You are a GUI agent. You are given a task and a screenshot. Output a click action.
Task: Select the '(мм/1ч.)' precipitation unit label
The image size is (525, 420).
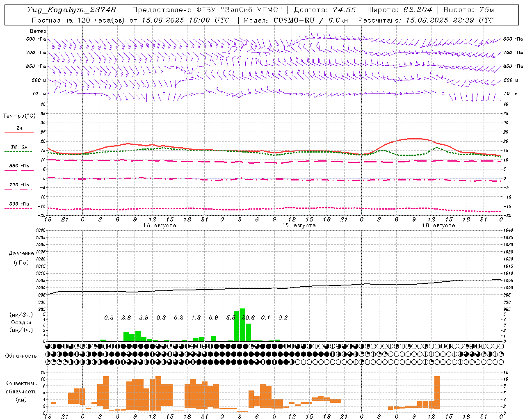(x=21, y=330)
